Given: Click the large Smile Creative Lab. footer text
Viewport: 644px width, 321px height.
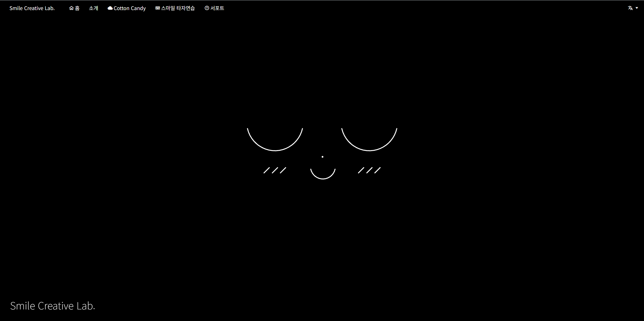Looking at the screenshot, I should coord(53,306).
